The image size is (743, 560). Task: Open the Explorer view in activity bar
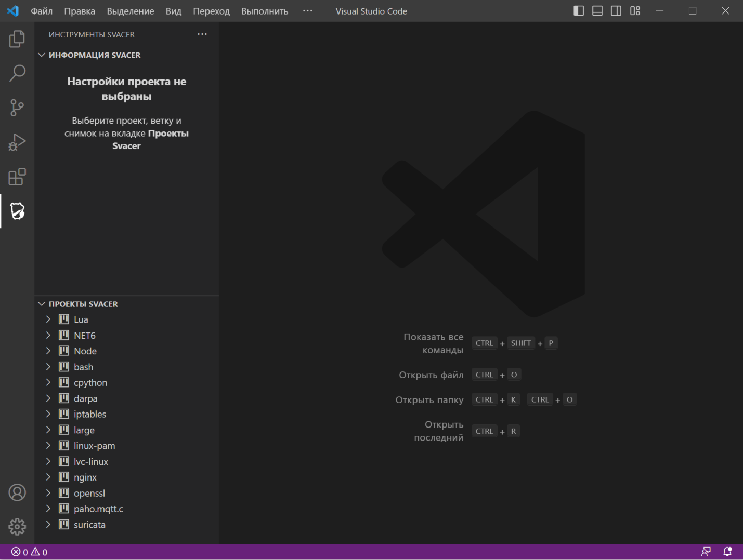coord(17,39)
